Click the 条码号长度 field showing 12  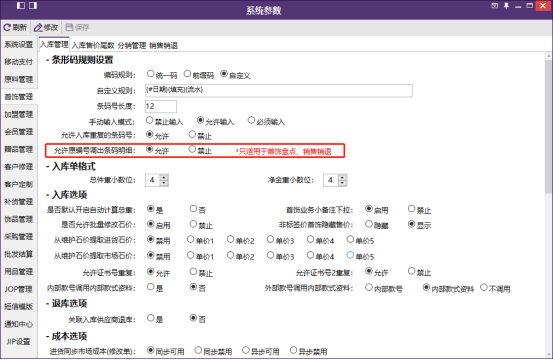tap(161, 106)
